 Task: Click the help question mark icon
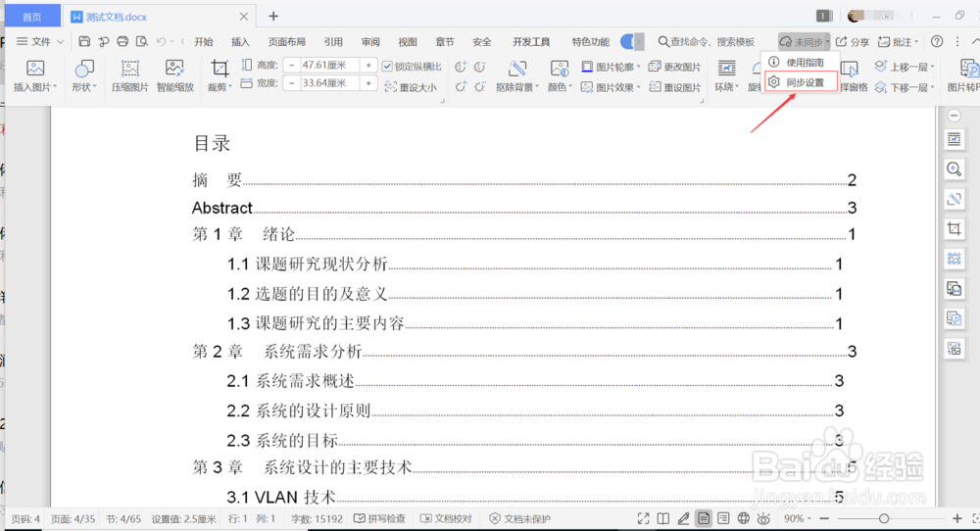click(936, 42)
